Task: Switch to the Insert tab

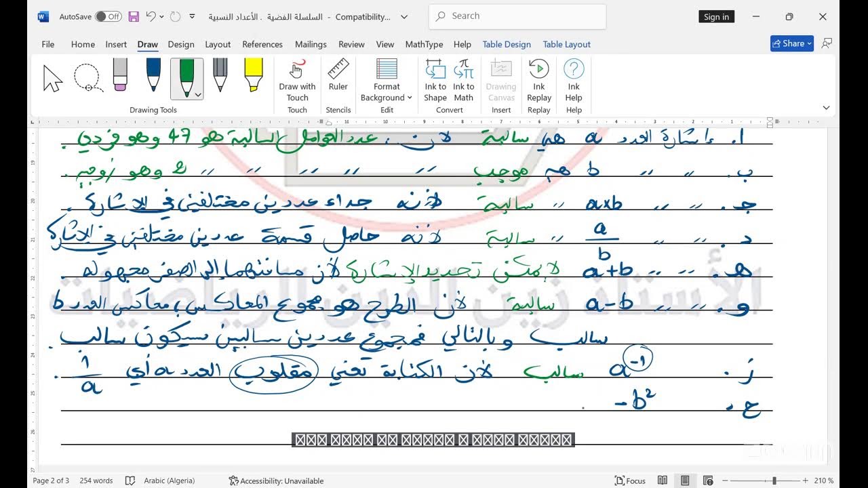Action: (x=116, y=44)
